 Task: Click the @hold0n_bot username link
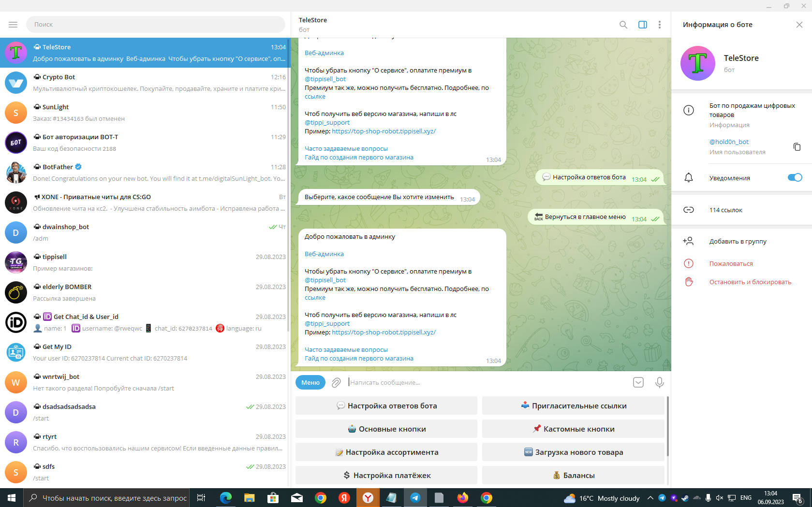[729, 142]
